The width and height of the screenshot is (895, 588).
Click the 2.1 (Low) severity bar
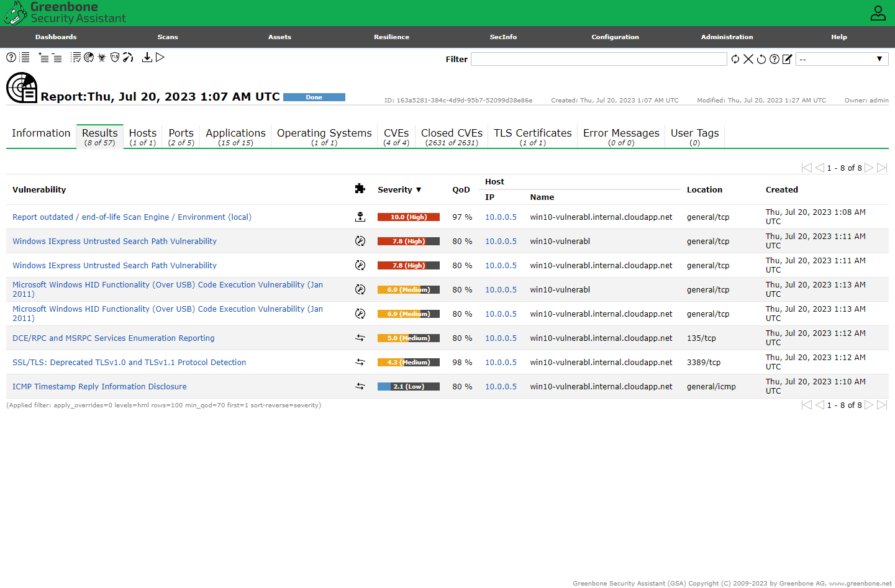[x=409, y=386]
